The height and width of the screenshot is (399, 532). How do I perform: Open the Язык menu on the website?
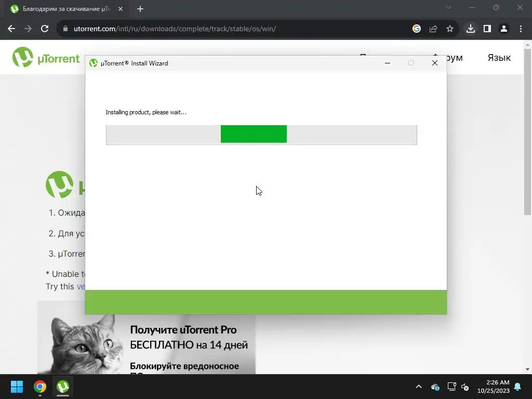[x=499, y=58]
